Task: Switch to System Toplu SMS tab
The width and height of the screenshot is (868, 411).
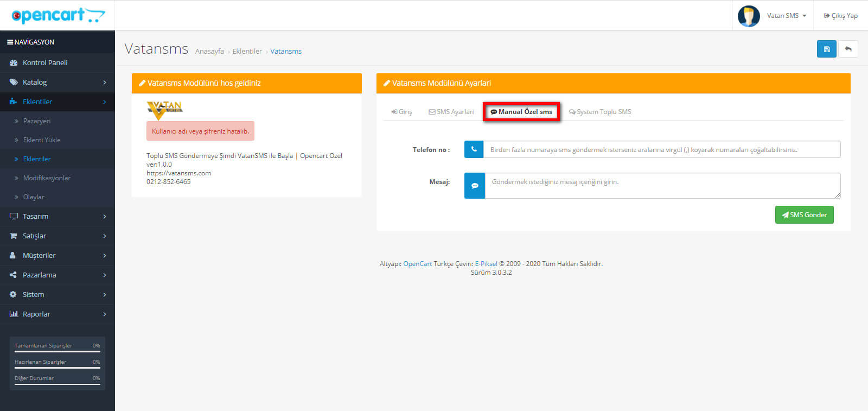Action: click(600, 112)
